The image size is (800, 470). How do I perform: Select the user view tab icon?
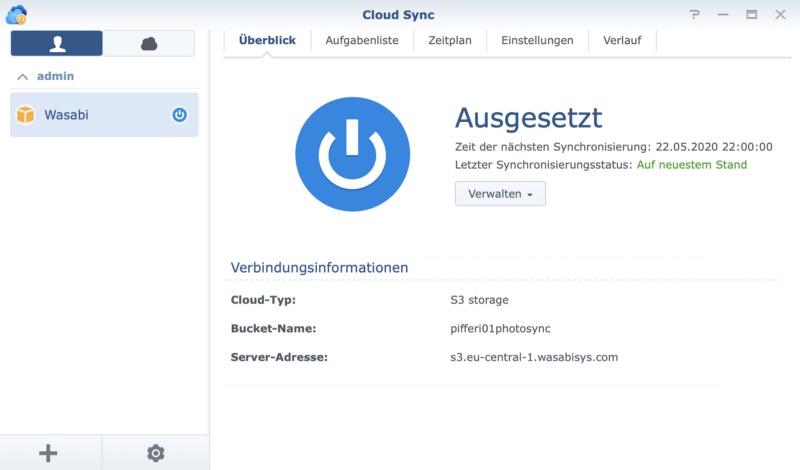coord(57,43)
